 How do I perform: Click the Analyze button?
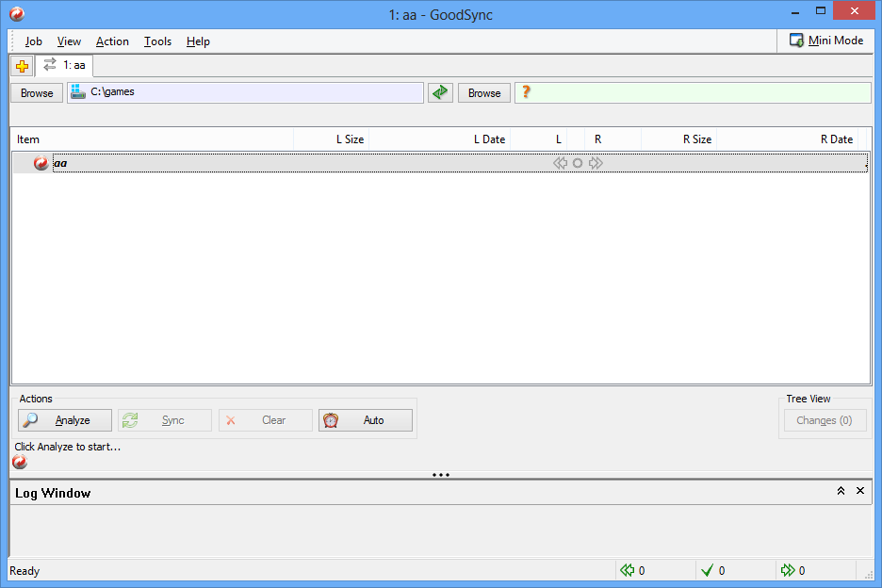(65, 420)
